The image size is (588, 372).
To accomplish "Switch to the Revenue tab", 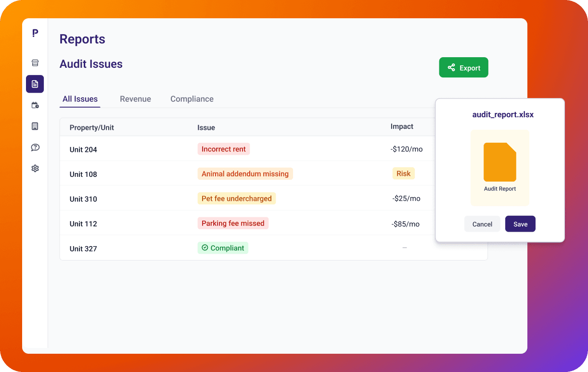I will pyautogui.click(x=135, y=99).
